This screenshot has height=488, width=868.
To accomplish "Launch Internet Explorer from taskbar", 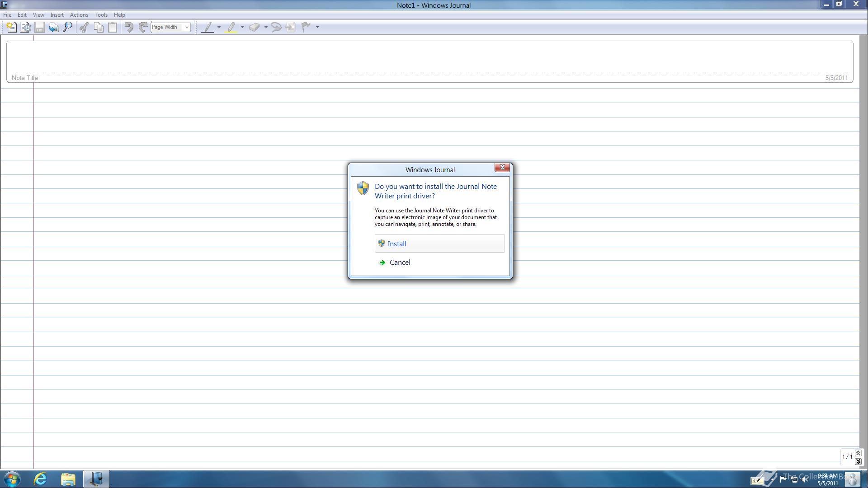I will click(40, 479).
